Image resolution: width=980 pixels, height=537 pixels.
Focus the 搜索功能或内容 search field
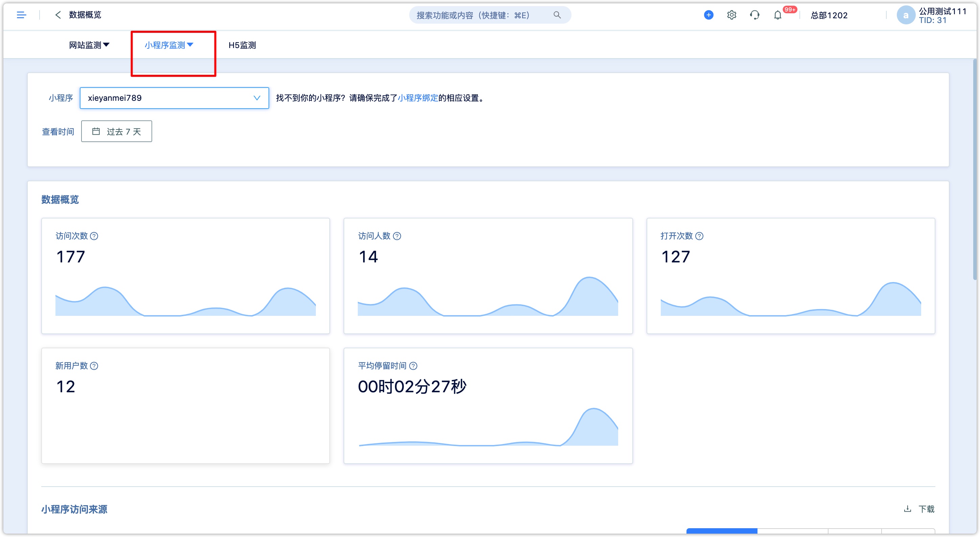point(490,15)
